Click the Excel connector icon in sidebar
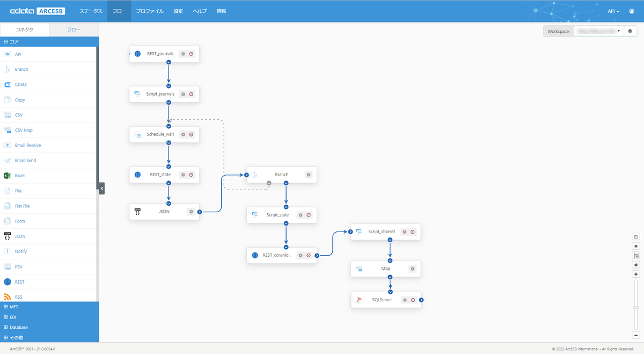 (8, 176)
